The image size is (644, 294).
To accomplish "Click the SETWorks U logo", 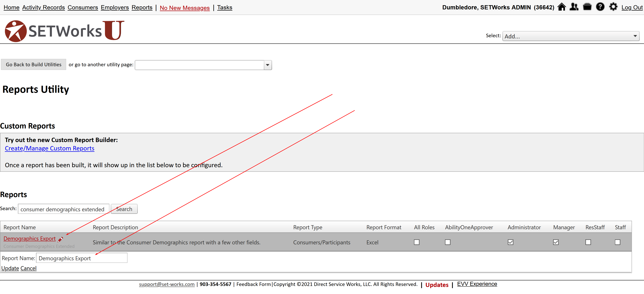I will 64,31.
